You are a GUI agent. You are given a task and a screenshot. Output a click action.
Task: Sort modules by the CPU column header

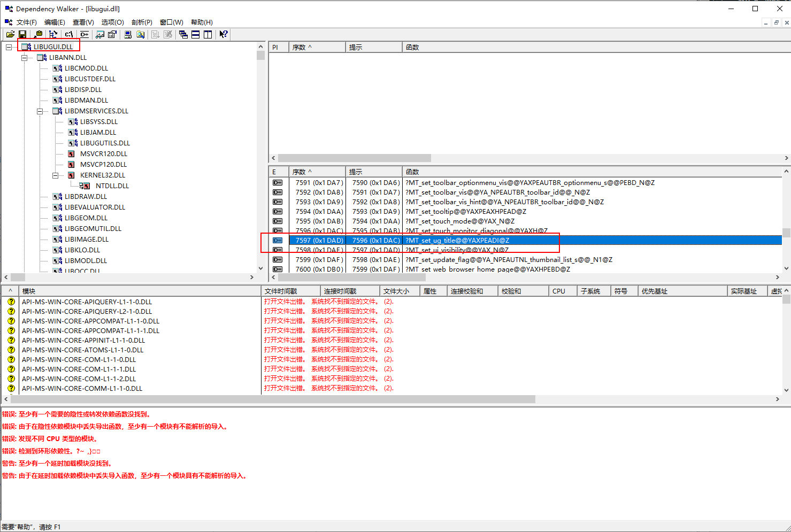tap(563, 291)
